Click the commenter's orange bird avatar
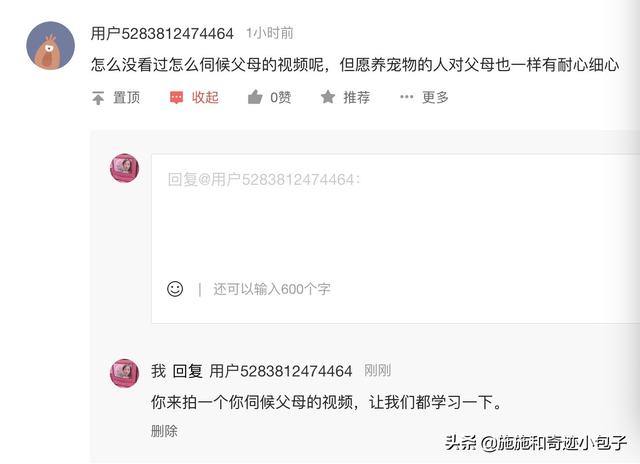This screenshot has height=464, width=640. coord(51,46)
